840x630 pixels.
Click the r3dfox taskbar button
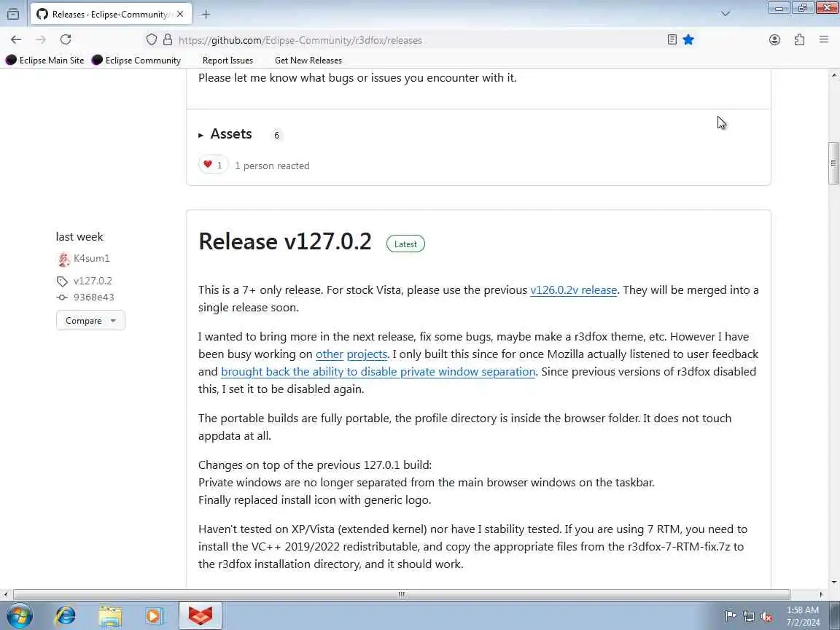pyautogui.click(x=201, y=615)
